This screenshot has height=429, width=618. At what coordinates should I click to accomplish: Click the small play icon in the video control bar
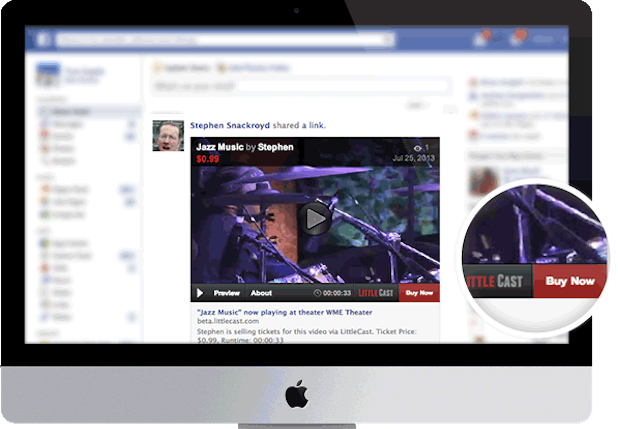(200, 293)
